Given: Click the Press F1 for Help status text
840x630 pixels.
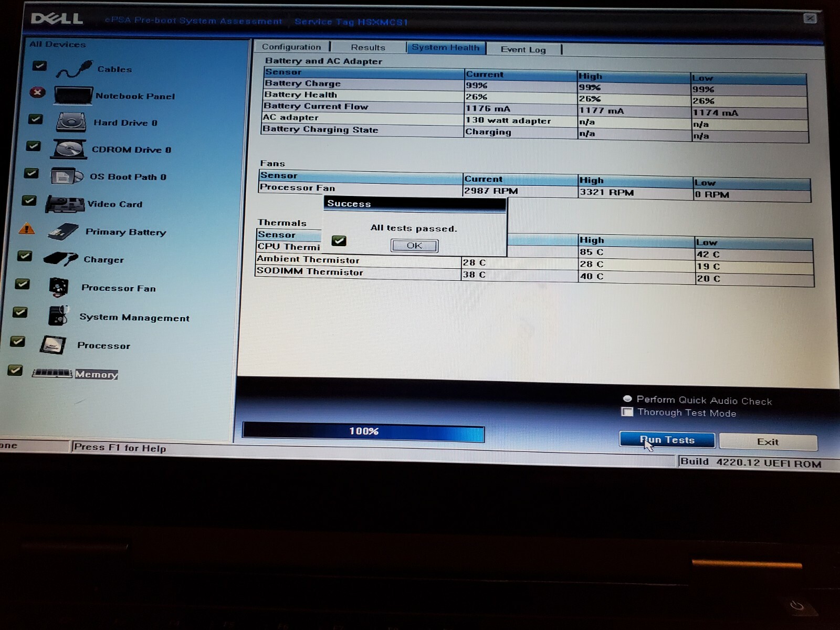Looking at the screenshot, I should 120,448.
